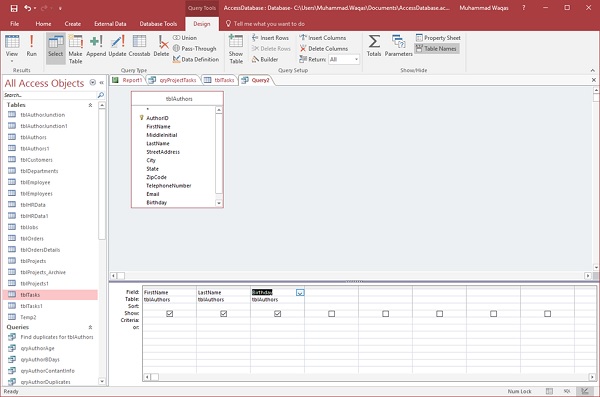The height and width of the screenshot is (397, 600).
Task: Select the Make Table query type
Action: pos(75,49)
